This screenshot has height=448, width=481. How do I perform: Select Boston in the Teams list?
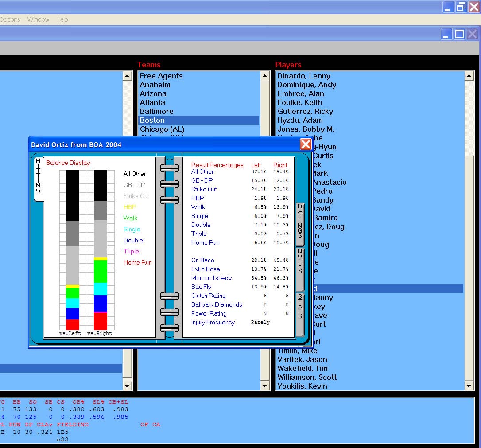(x=198, y=120)
